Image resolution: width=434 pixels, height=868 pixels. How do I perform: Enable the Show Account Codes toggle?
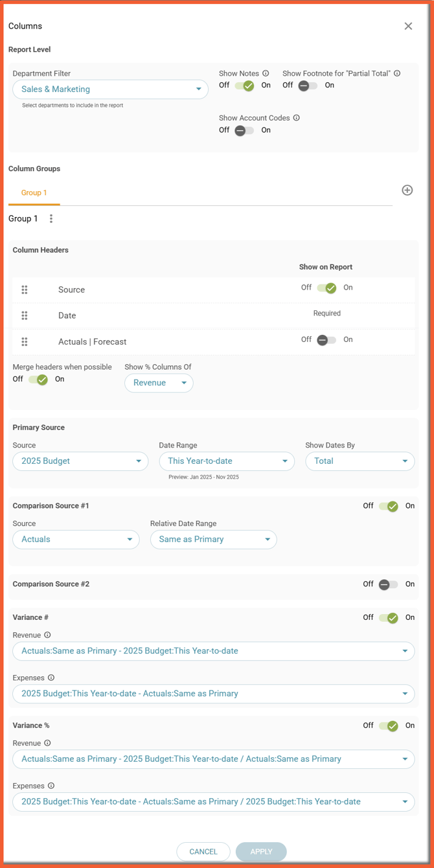[244, 130]
